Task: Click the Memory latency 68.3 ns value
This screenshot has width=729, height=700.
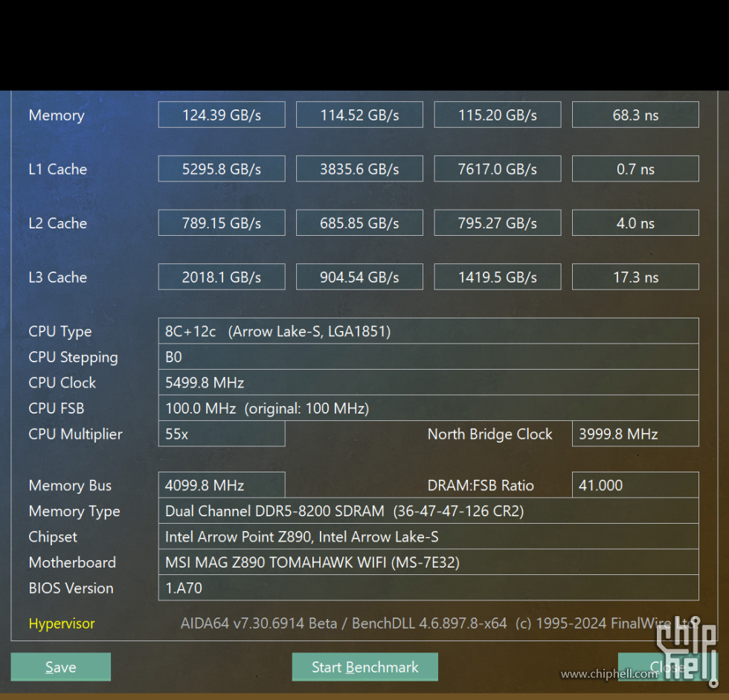Action: coord(635,115)
